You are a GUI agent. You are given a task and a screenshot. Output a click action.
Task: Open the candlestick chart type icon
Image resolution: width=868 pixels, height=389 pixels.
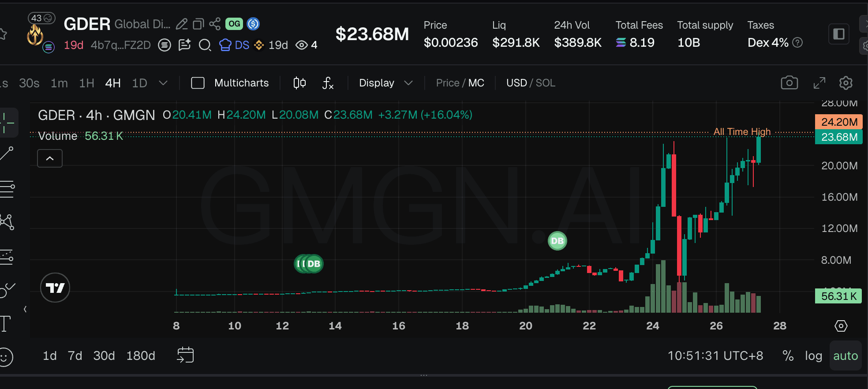coord(299,83)
